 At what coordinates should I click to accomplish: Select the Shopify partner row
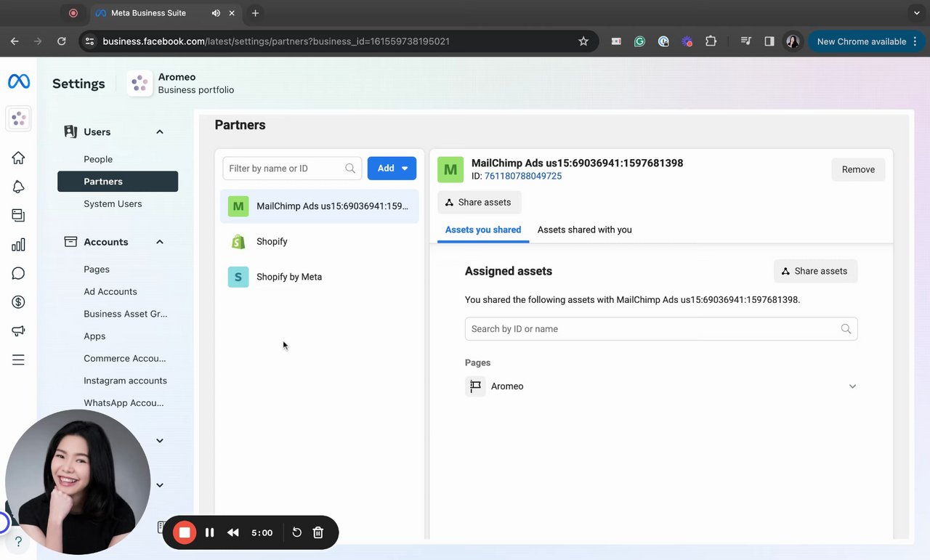click(x=320, y=242)
